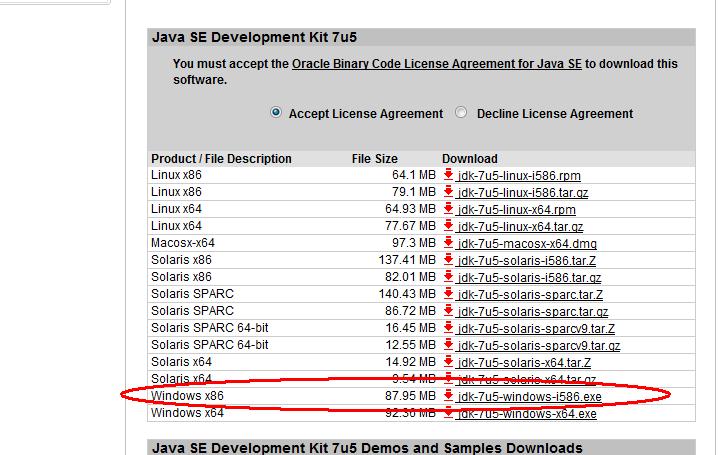Select the Macosx-x64 product description text
This screenshot has height=455, width=720.
tap(183, 242)
